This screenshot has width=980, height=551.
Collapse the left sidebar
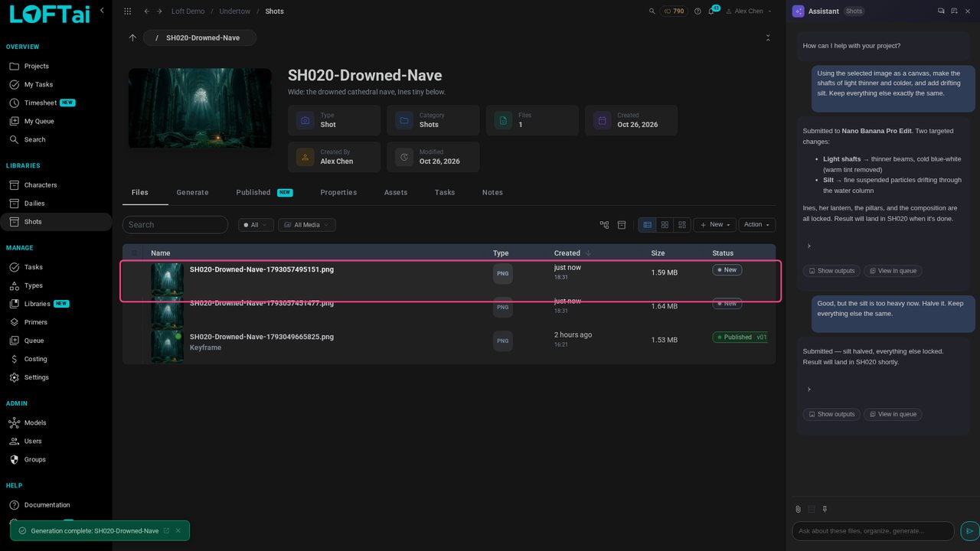(x=102, y=11)
